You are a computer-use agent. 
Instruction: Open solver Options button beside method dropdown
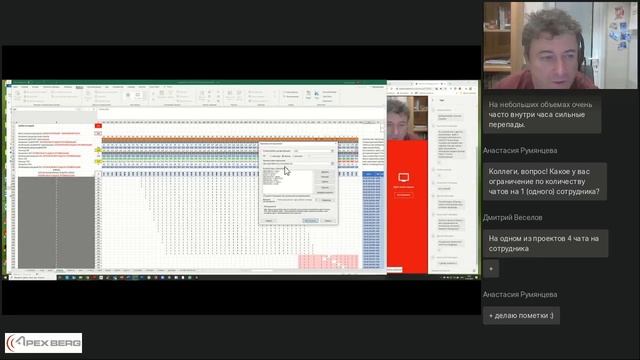coord(327,200)
